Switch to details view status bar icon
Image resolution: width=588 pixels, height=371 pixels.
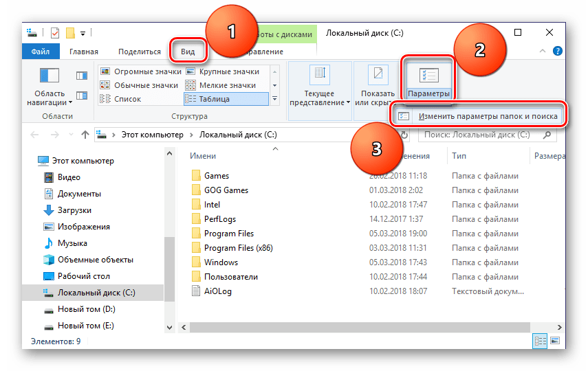click(540, 341)
